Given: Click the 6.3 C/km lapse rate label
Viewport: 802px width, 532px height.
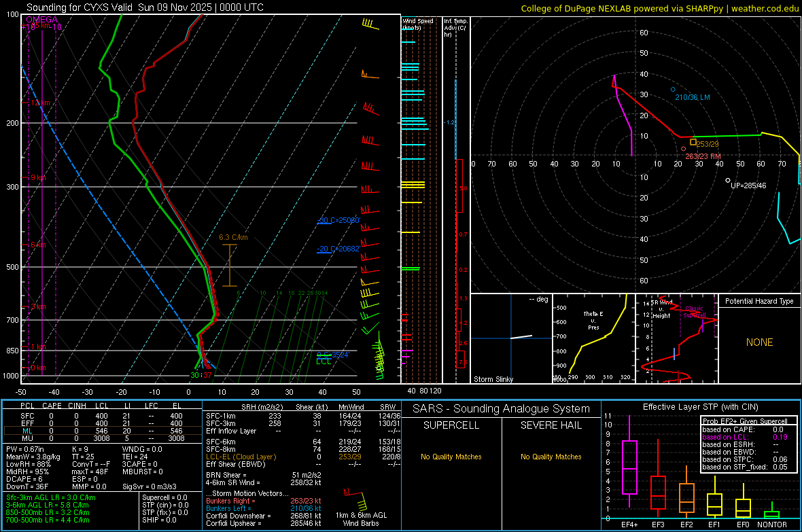Looking at the screenshot, I should [233, 237].
